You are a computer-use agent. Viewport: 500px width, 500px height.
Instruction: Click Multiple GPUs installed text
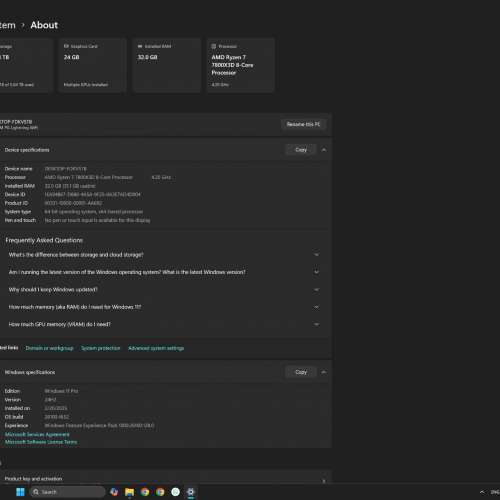[86, 85]
